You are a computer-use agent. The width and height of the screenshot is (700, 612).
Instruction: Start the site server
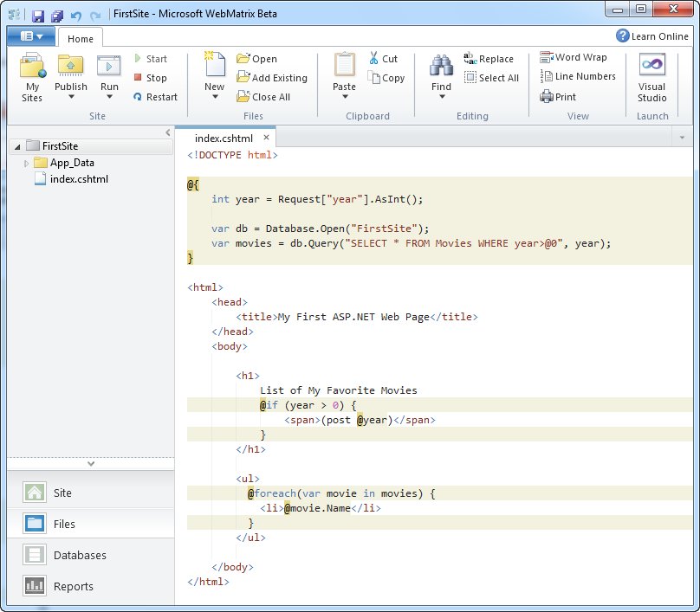point(151,59)
